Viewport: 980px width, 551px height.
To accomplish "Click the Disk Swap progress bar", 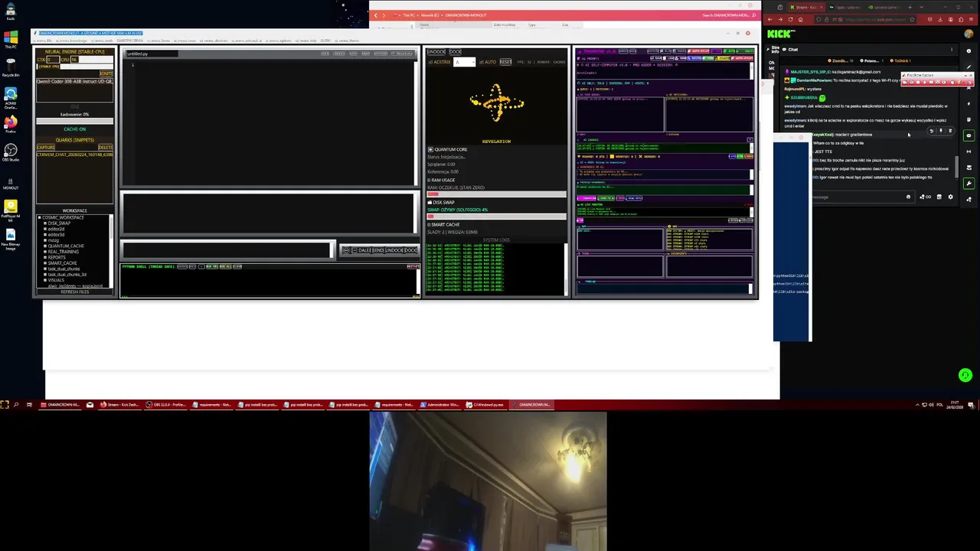I will click(496, 217).
